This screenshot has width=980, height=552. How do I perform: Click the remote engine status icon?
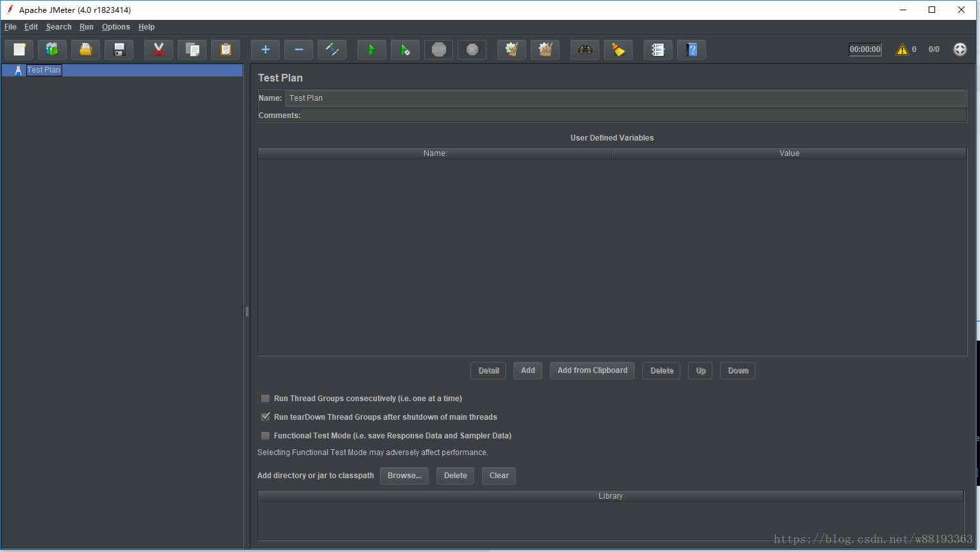(960, 49)
